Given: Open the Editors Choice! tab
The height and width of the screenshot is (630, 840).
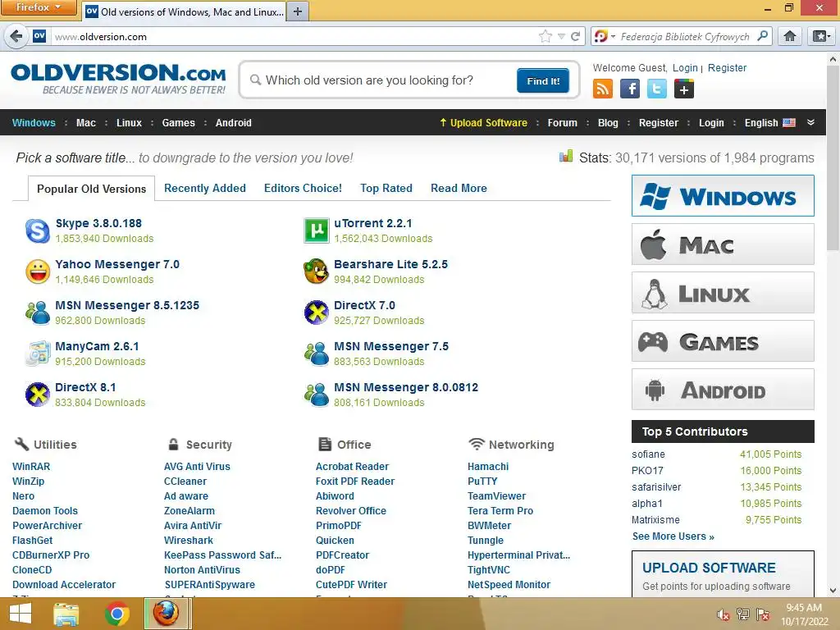Looking at the screenshot, I should coord(303,188).
